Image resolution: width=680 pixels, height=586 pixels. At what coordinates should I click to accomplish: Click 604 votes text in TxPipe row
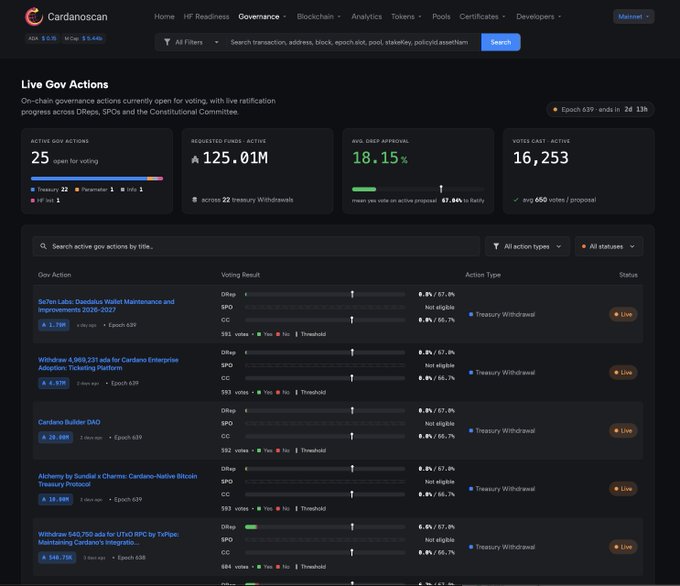click(x=235, y=567)
